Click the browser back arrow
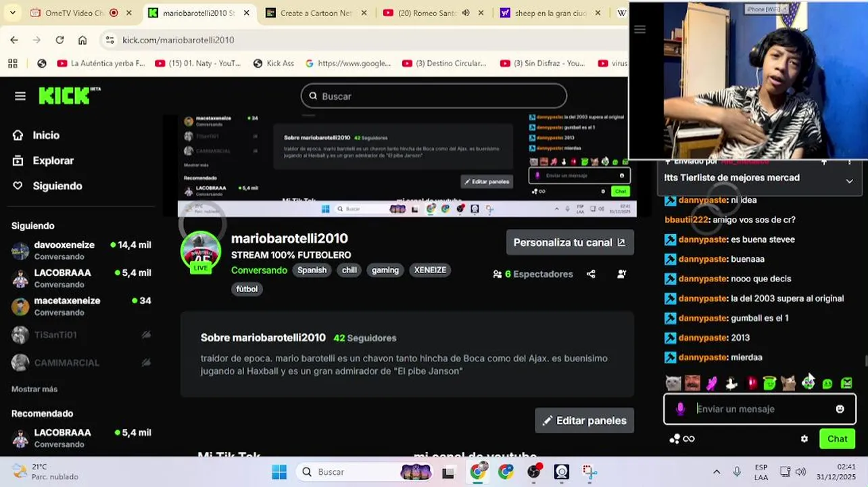 (14, 40)
